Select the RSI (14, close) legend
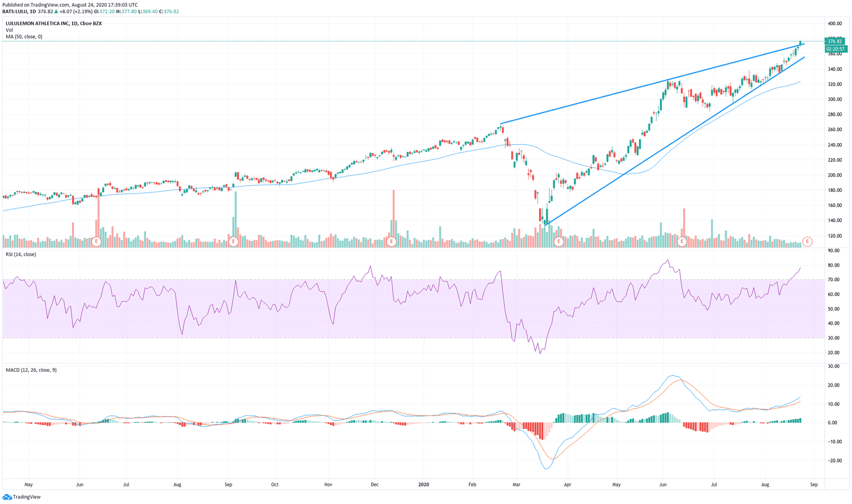The height and width of the screenshot is (504, 852). [x=21, y=254]
